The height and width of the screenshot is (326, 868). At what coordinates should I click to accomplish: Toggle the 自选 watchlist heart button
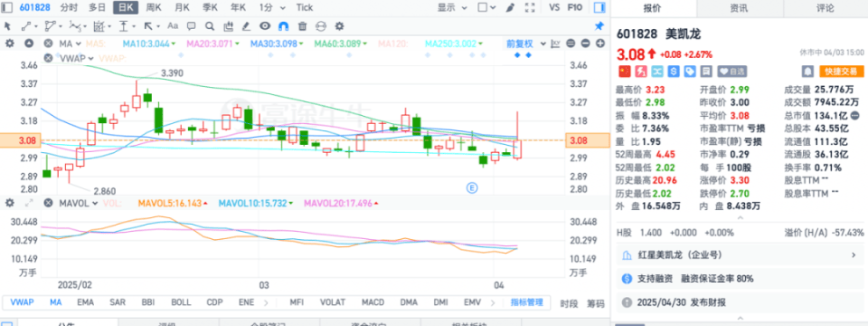point(732,71)
